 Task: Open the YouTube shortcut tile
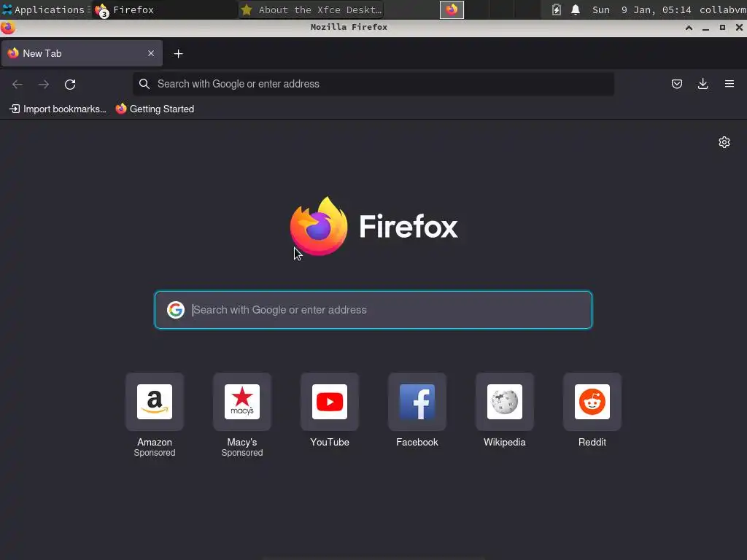point(330,402)
